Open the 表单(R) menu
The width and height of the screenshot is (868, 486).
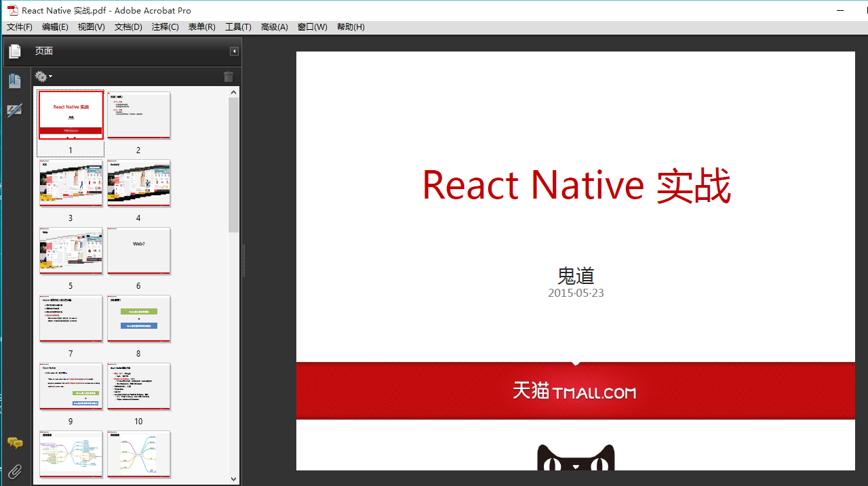tap(201, 27)
